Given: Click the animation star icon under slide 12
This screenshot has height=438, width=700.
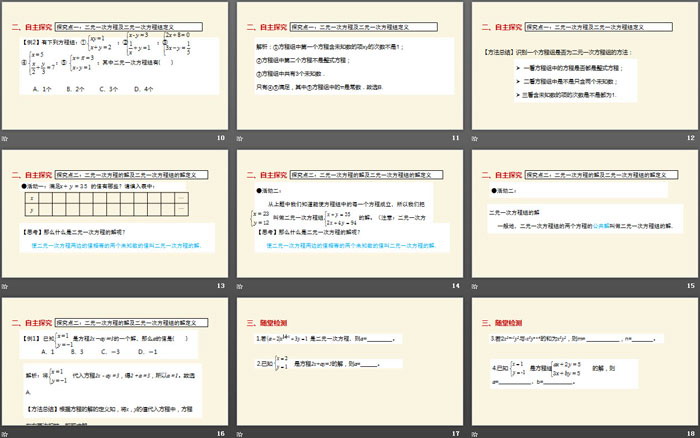Looking at the screenshot, I should tap(475, 138).
